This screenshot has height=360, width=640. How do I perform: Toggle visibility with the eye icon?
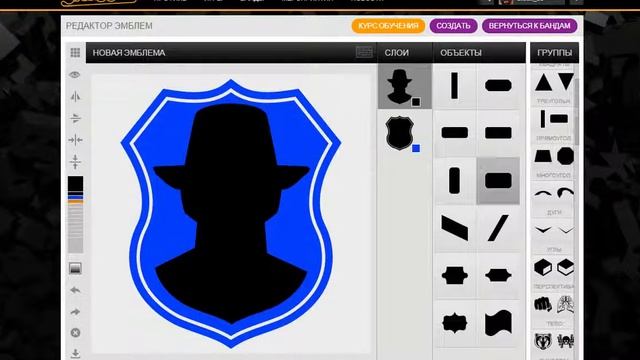pos(75,75)
